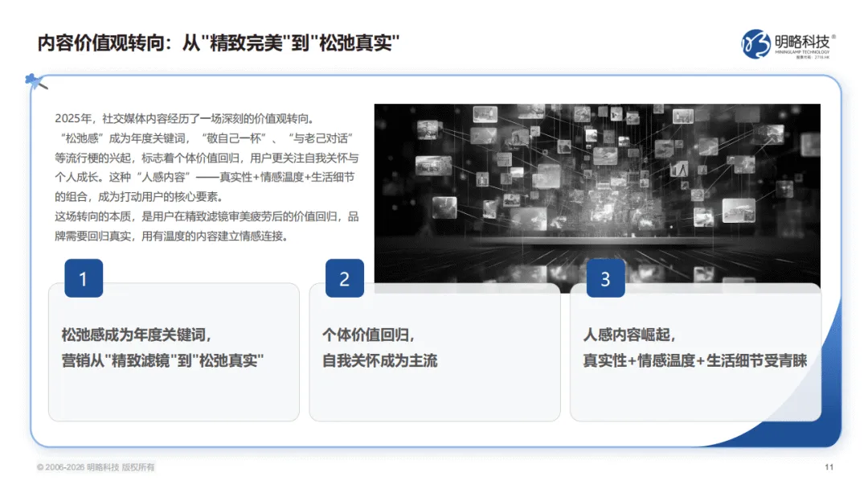Click the page number "11" at bottom right

830,465
